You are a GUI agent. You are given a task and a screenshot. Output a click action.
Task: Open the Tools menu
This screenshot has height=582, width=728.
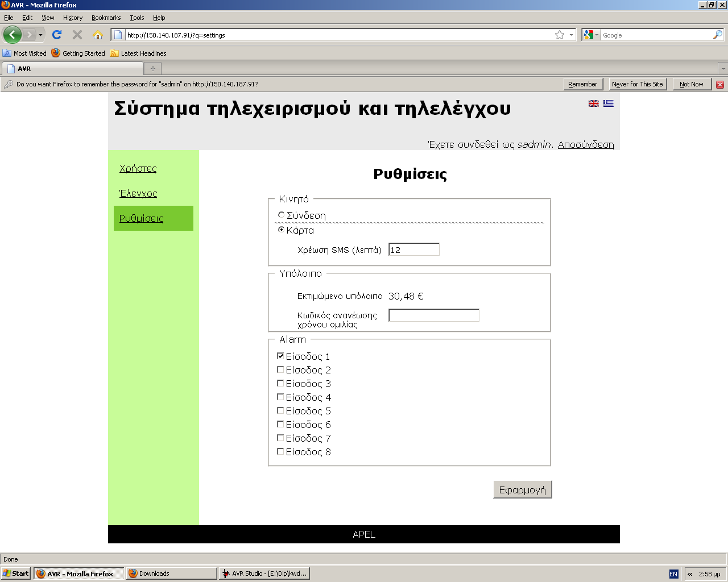point(137,18)
